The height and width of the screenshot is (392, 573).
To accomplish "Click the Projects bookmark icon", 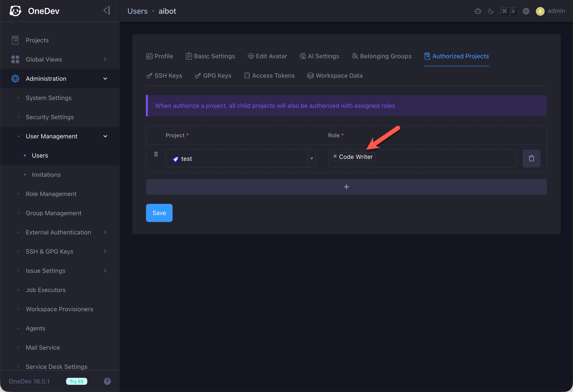I will tap(15, 40).
